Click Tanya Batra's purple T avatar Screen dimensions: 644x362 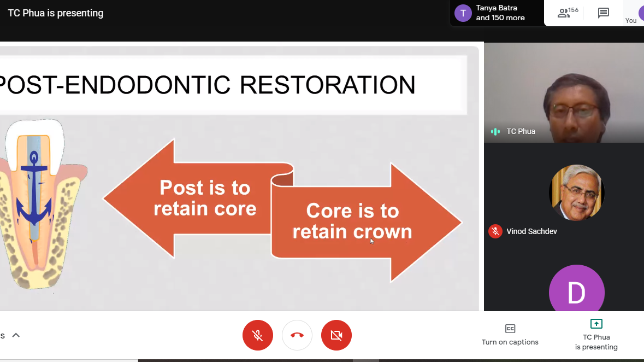(x=463, y=13)
